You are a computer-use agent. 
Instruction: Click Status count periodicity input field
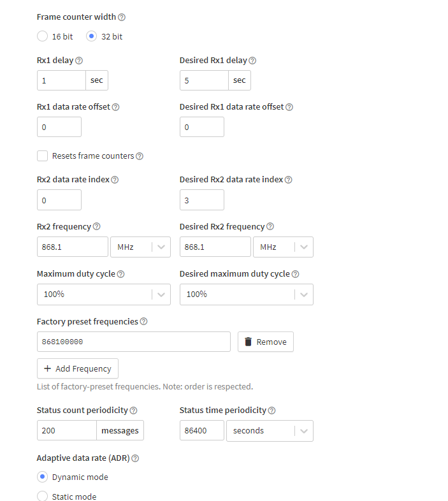tap(67, 431)
